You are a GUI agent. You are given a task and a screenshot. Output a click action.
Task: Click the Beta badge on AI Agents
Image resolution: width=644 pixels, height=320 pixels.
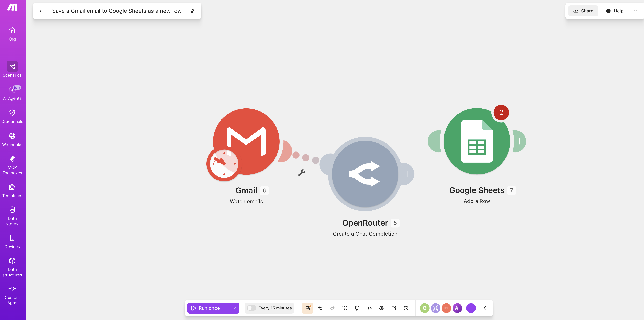click(17, 87)
